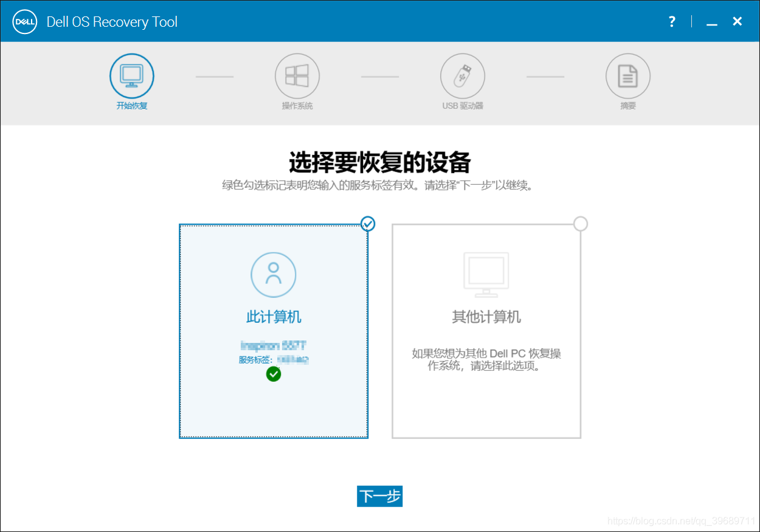Choose the 其他计算机 recovery option

click(x=486, y=331)
